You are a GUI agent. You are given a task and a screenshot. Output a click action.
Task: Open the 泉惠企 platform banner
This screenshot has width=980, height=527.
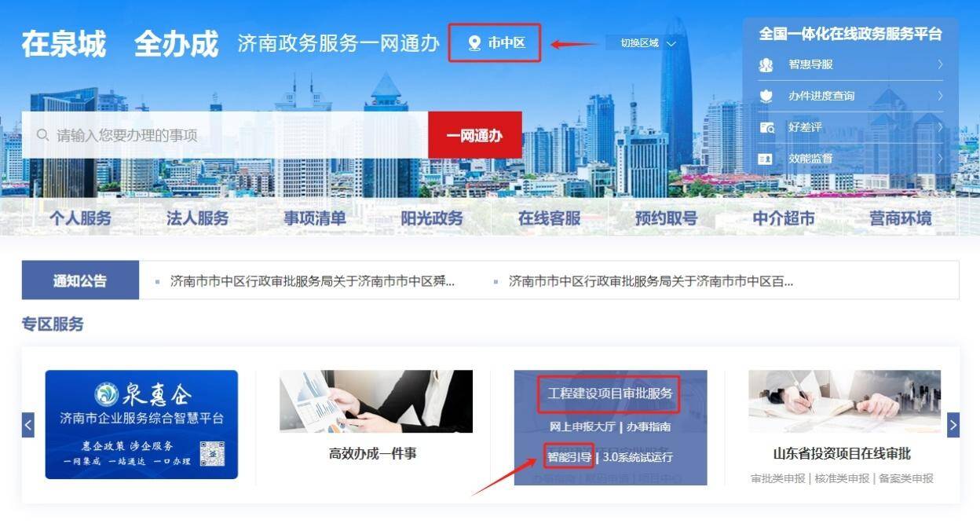[x=141, y=425]
